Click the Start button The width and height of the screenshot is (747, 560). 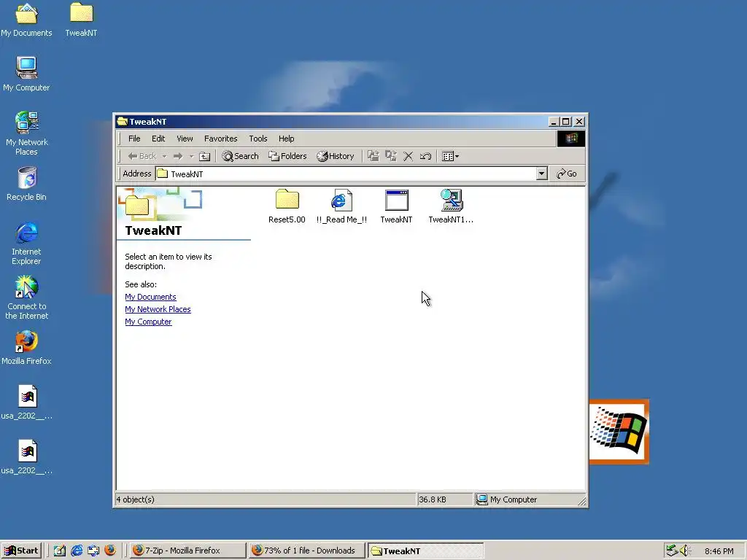pos(21,551)
